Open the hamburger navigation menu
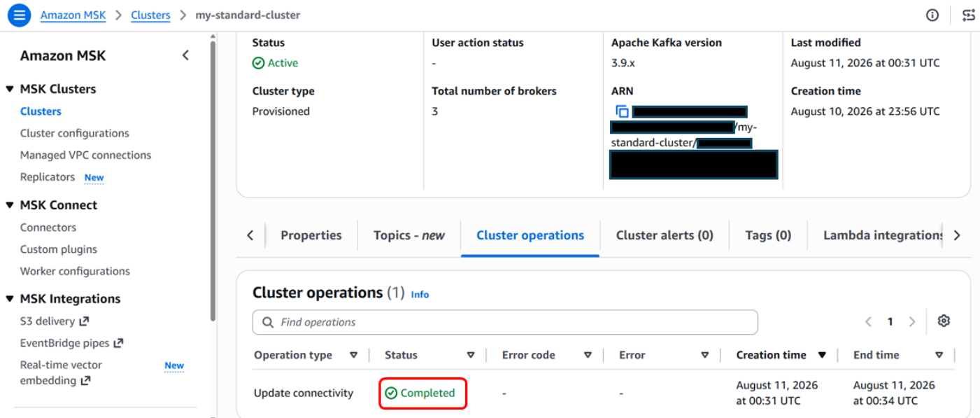The image size is (980, 418). coord(19,15)
